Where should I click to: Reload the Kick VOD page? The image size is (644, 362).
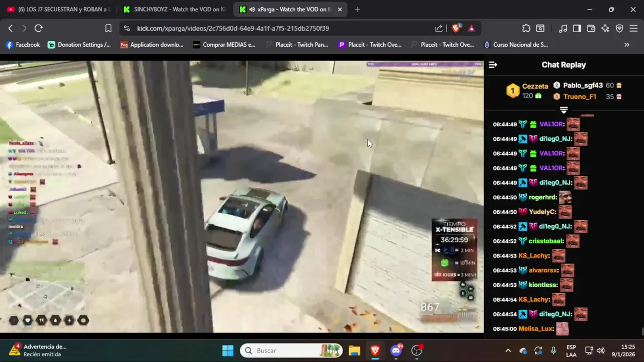point(38,29)
